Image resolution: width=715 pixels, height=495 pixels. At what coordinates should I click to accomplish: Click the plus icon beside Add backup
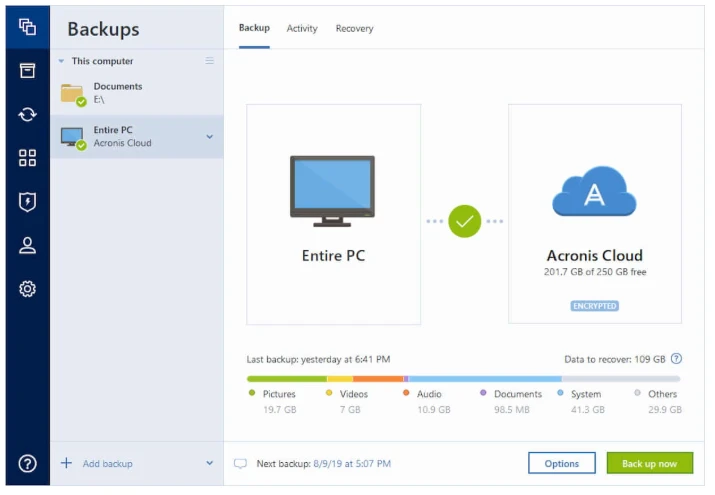tap(66, 463)
